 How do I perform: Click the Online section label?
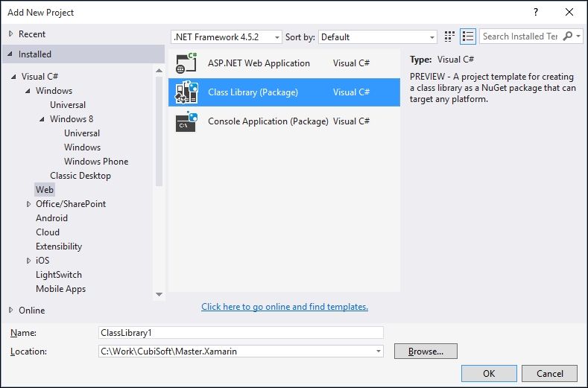[32, 310]
